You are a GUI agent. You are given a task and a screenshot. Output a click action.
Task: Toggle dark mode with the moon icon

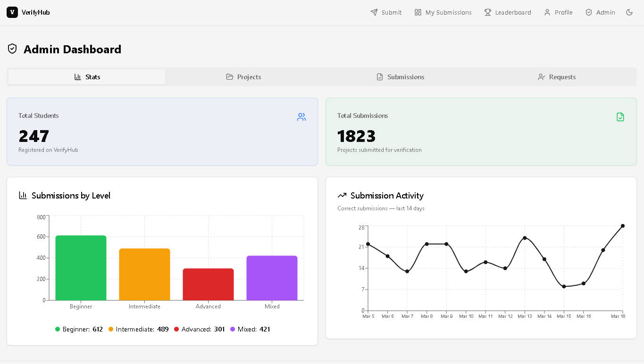(x=629, y=12)
